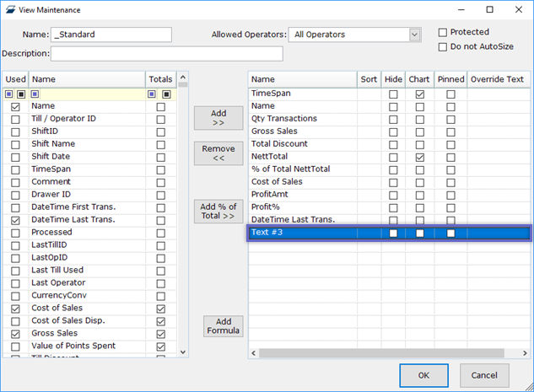Click the Totals column filter icon
Viewport: 534px width, 392px height.
153,94
